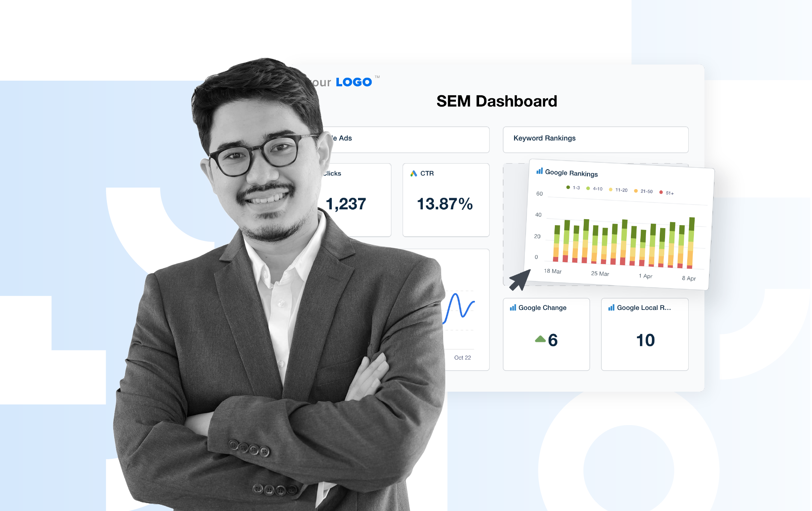Click the CTR widget label
The height and width of the screenshot is (511, 812).
point(427,173)
